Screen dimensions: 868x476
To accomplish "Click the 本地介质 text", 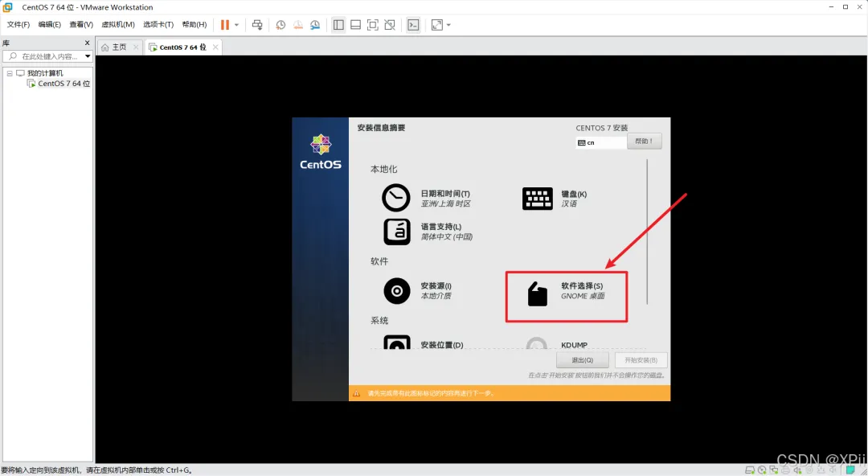I will 436,296.
